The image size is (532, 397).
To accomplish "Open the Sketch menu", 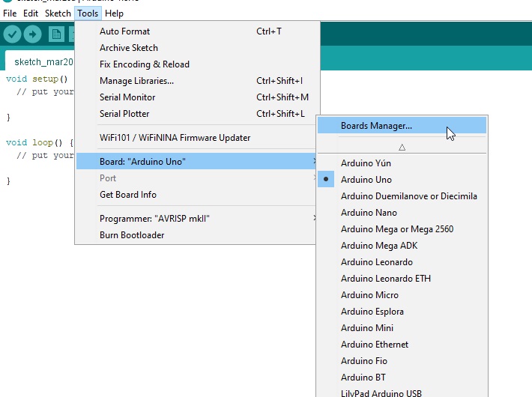I will (x=58, y=13).
